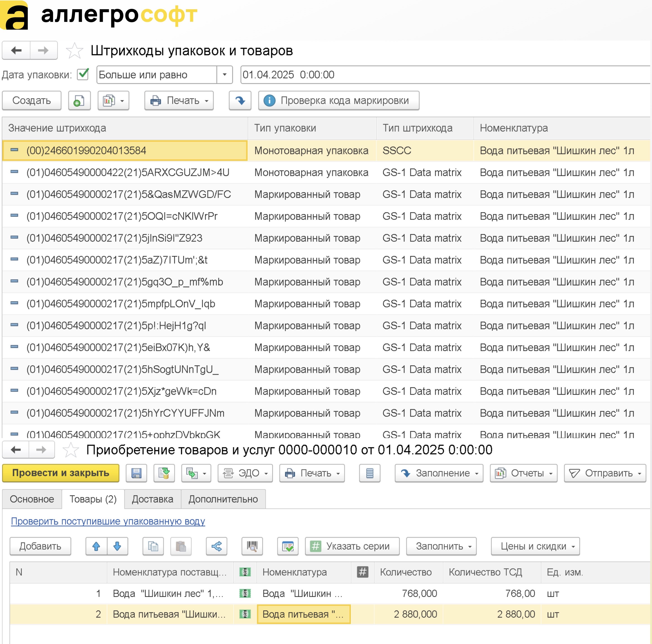
Task: Click the move row up arrow icon
Action: 96,546
